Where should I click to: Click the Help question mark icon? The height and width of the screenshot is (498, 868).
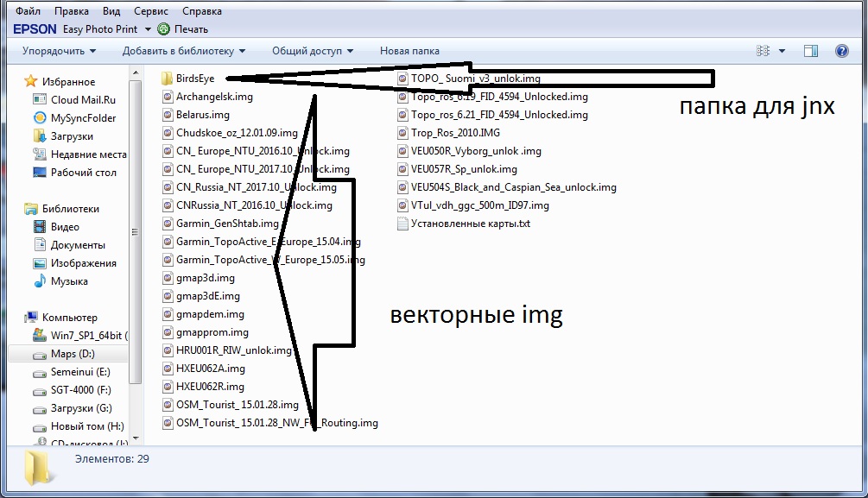(x=841, y=51)
